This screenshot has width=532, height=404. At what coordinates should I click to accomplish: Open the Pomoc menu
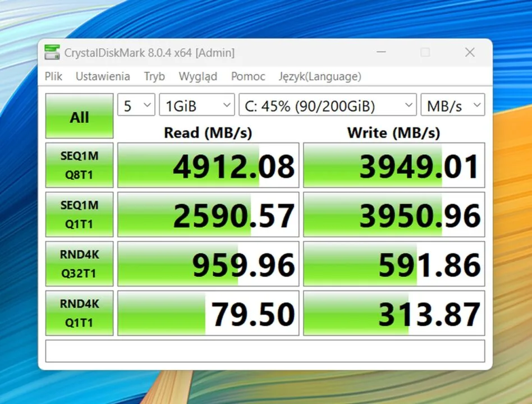tap(248, 76)
